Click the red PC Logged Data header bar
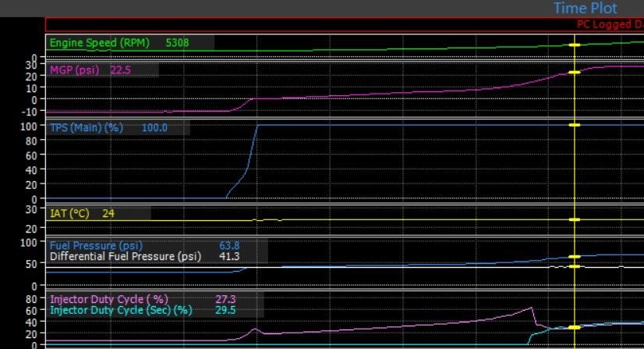Screen dimensions: 644x349 pos(345,25)
